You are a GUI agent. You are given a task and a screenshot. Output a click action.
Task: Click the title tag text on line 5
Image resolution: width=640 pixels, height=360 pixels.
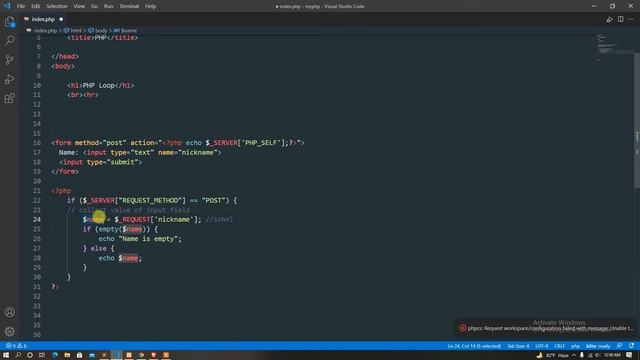(103, 38)
